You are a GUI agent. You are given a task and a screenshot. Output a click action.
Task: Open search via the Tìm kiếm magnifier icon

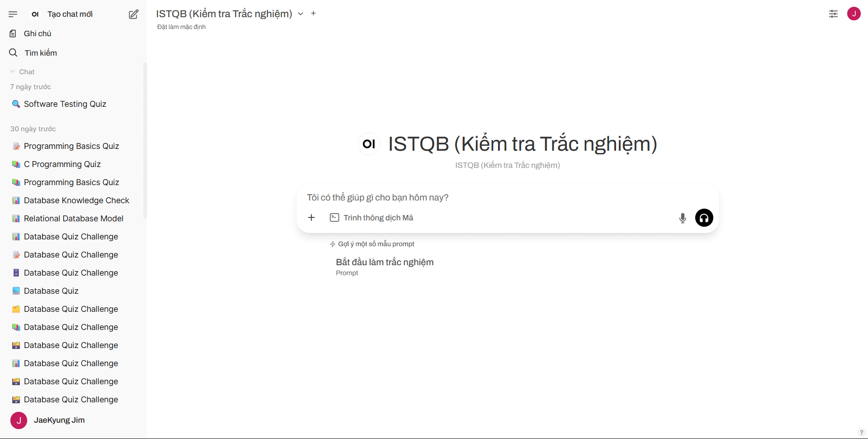13,52
